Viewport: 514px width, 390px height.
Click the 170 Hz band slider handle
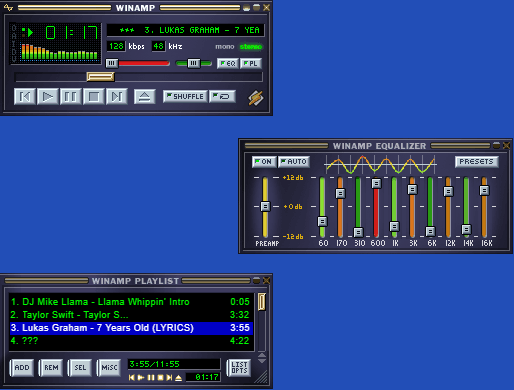pos(340,193)
